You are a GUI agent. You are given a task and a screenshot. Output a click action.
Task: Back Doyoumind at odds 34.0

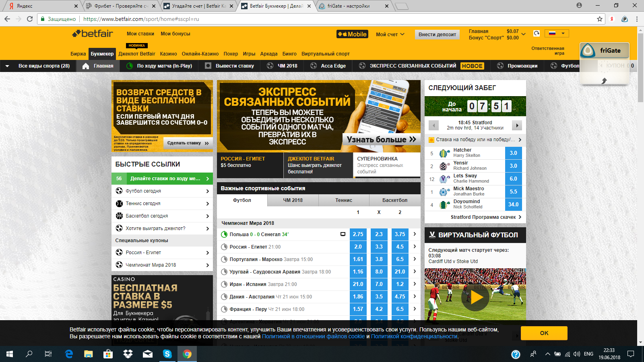click(513, 205)
